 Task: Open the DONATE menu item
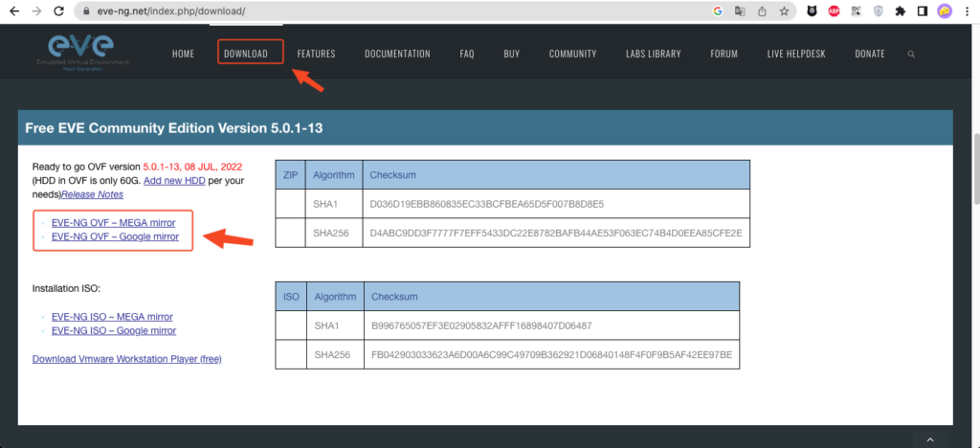pyautogui.click(x=869, y=54)
